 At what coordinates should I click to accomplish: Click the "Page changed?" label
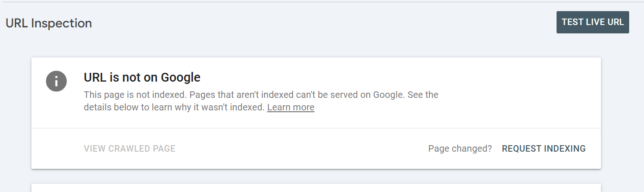click(x=460, y=149)
